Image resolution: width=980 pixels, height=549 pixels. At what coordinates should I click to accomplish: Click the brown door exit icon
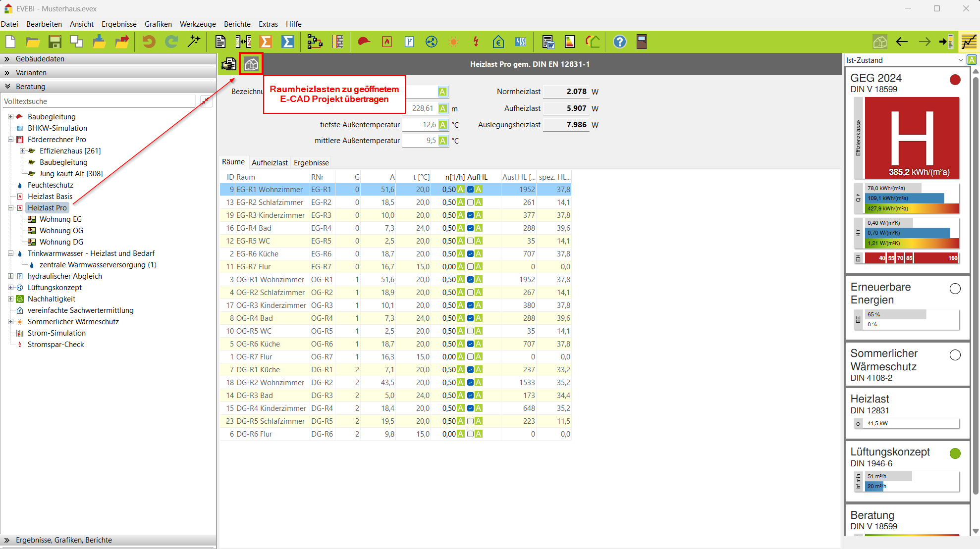click(642, 42)
